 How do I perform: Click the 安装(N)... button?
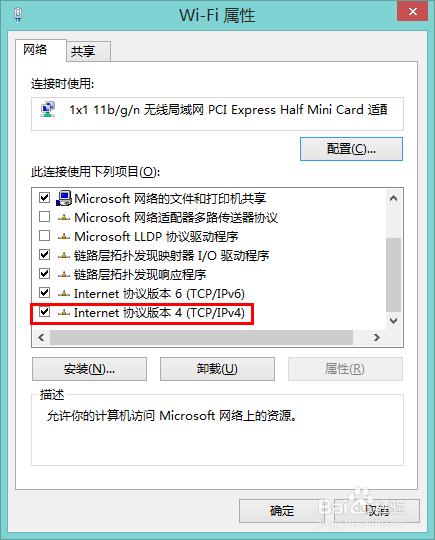(90, 369)
